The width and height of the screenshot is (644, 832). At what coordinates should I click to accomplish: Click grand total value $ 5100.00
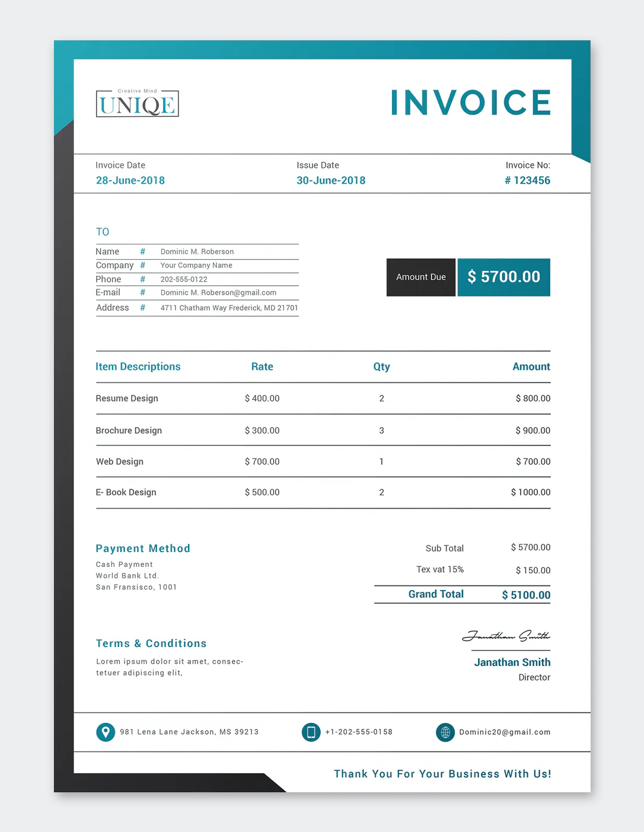tap(526, 595)
